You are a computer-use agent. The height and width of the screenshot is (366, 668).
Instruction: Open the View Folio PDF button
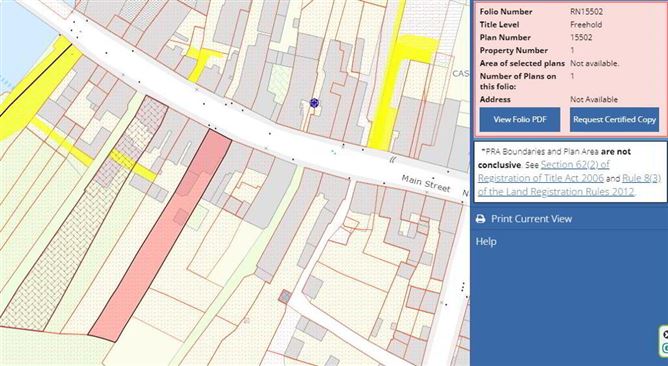coord(520,119)
